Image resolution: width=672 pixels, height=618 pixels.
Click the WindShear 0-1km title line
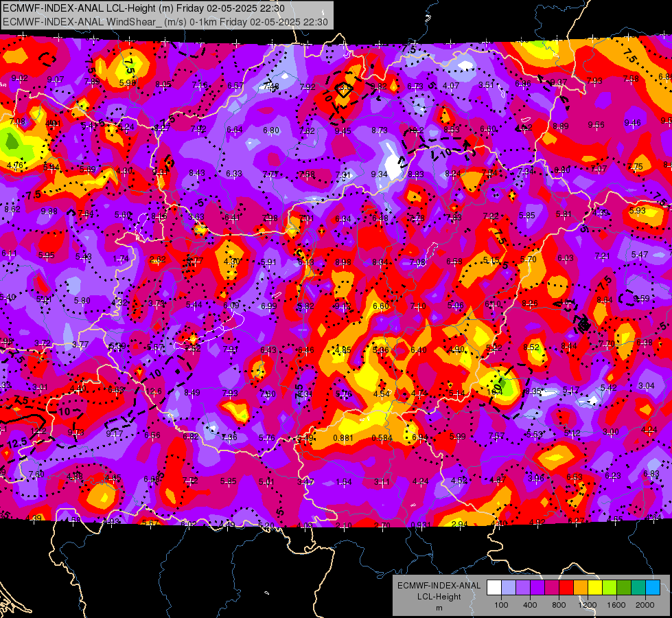[165, 22]
